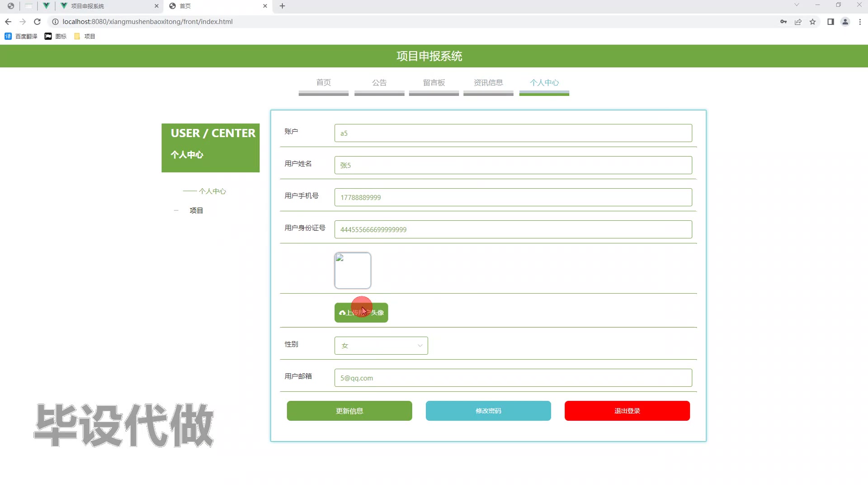The width and height of the screenshot is (868, 485).
Task: Select the 个人中心 navigation item
Action: (544, 83)
